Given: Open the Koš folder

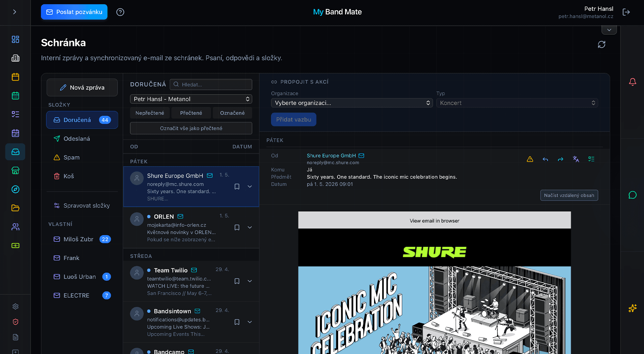Looking at the screenshot, I should click(82, 176).
